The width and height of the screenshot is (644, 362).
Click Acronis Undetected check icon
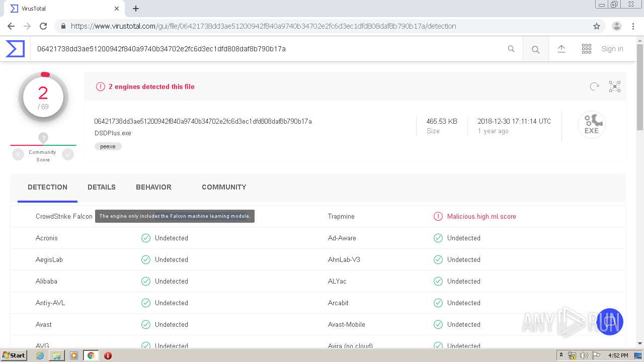pyautogui.click(x=146, y=238)
